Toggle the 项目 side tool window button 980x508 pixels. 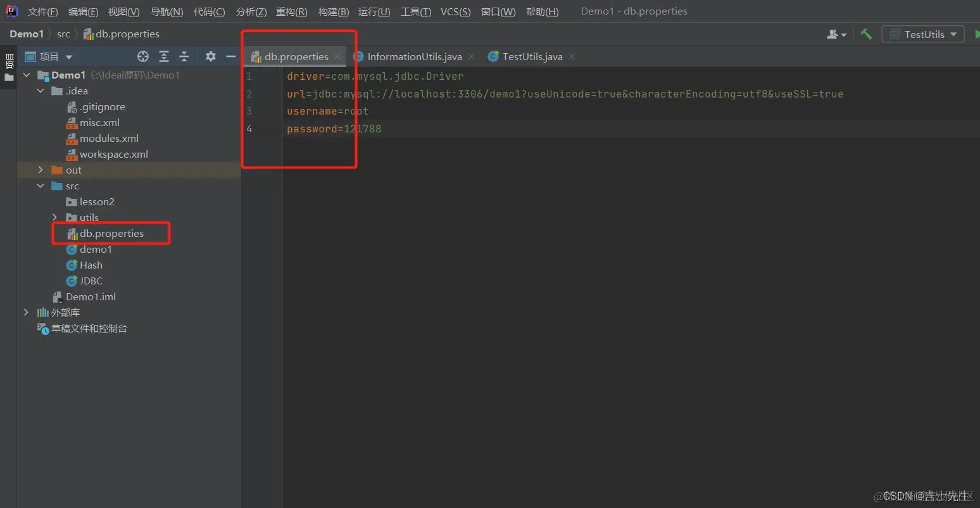(x=9, y=68)
